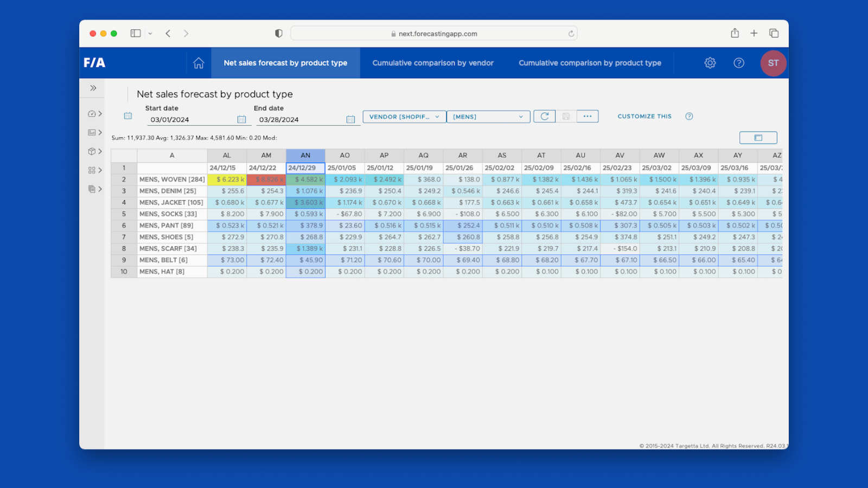This screenshot has height=488, width=868.
Task: Switch to Cumulative comparison by vendor tab
Action: pyautogui.click(x=432, y=63)
